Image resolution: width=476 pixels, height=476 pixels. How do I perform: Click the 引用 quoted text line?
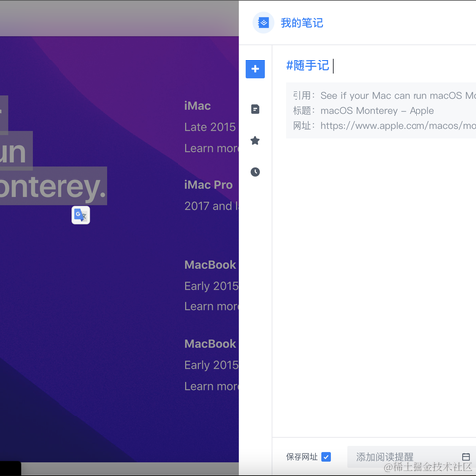coord(384,96)
